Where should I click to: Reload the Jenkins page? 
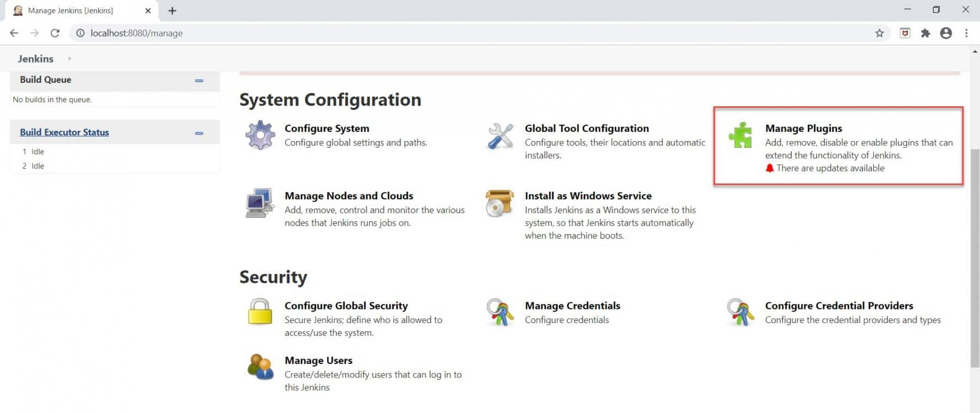(x=55, y=33)
